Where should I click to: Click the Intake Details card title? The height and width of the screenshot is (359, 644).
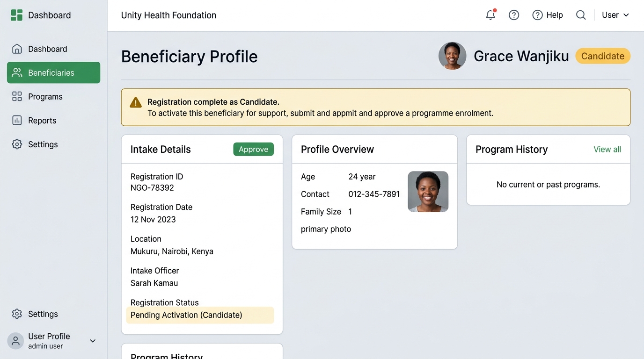[x=161, y=150]
